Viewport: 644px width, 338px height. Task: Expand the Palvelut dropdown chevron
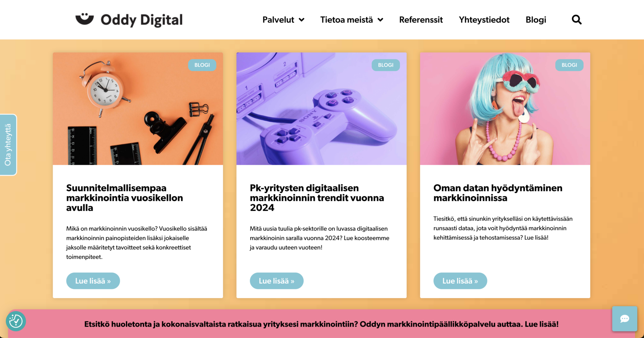[302, 20]
